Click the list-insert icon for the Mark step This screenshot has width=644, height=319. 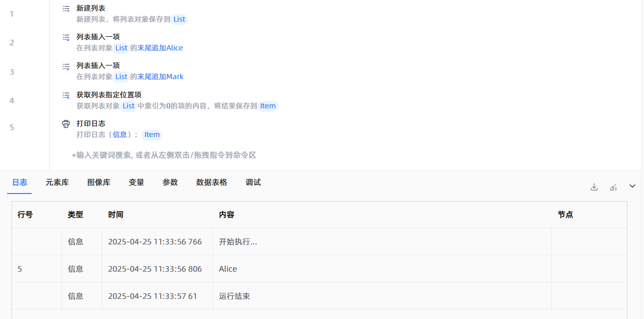66,66
